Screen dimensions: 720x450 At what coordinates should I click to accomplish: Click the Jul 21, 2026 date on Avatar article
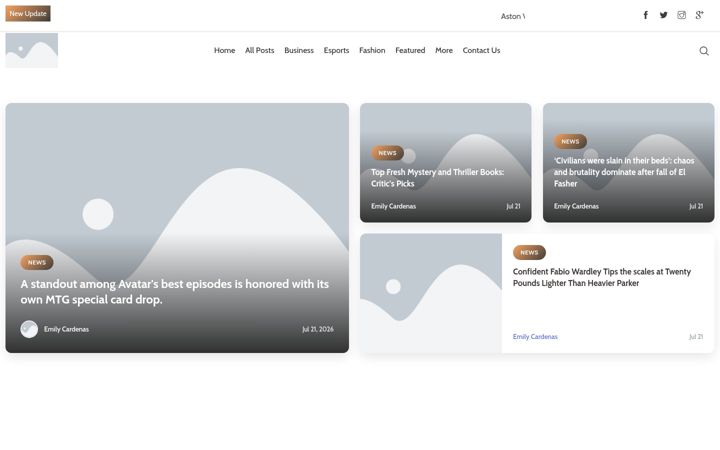coord(318,329)
